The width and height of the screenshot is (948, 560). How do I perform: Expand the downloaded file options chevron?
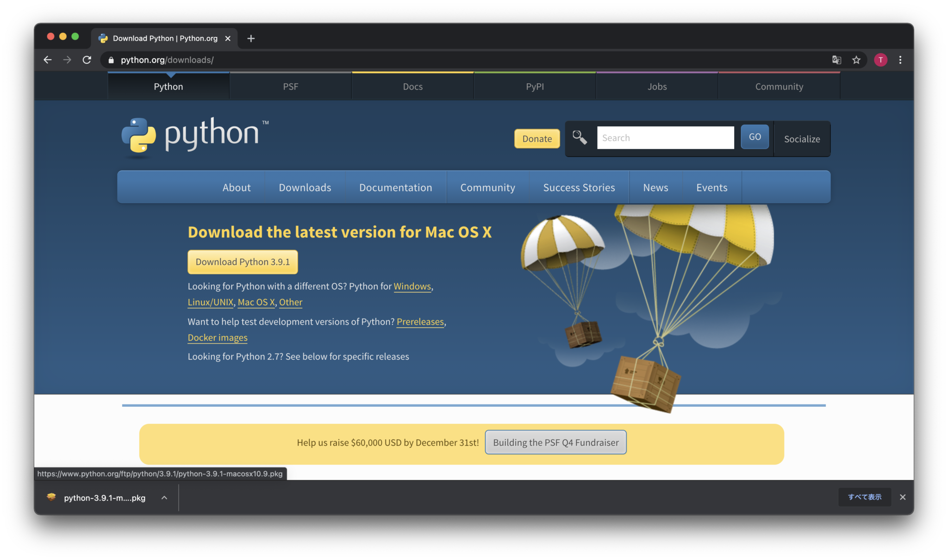pyautogui.click(x=164, y=498)
